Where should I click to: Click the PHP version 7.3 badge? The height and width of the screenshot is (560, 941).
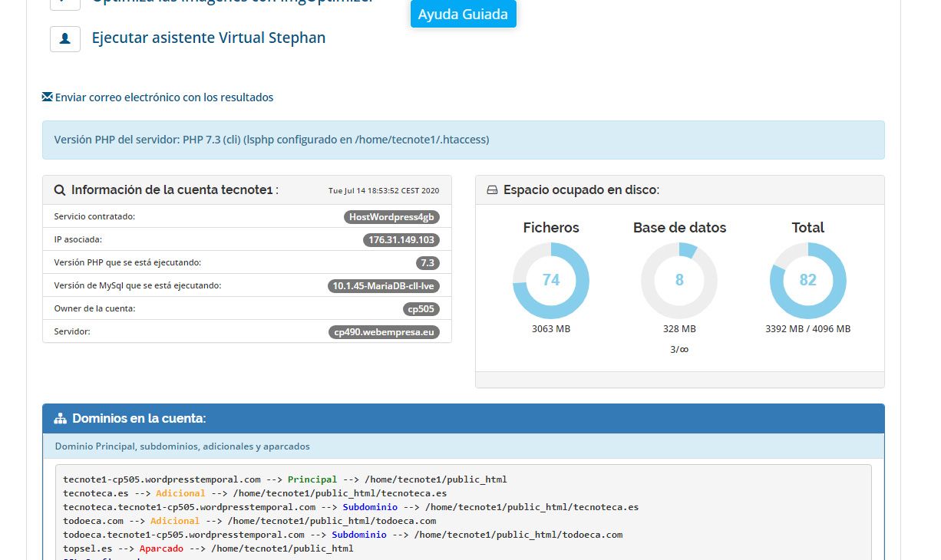(x=428, y=263)
